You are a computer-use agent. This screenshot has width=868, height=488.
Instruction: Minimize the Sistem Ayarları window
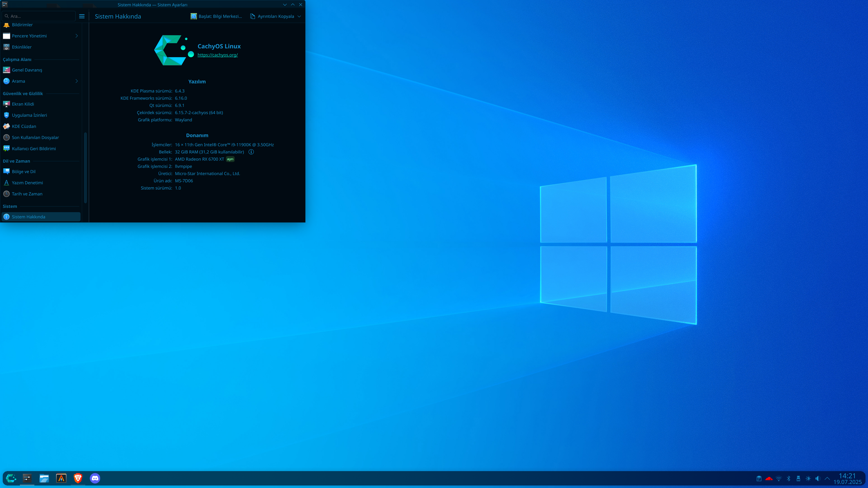pyautogui.click(x=285, y=5)
